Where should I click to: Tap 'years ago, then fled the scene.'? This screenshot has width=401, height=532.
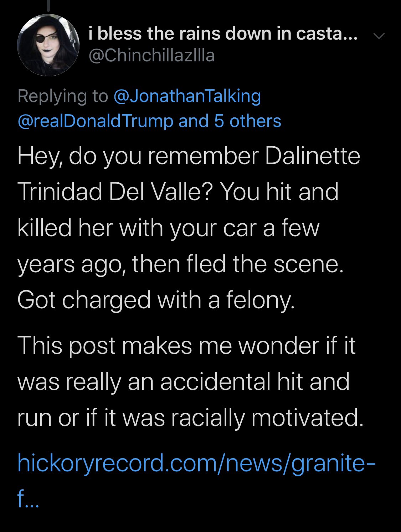tap(180, 264)
